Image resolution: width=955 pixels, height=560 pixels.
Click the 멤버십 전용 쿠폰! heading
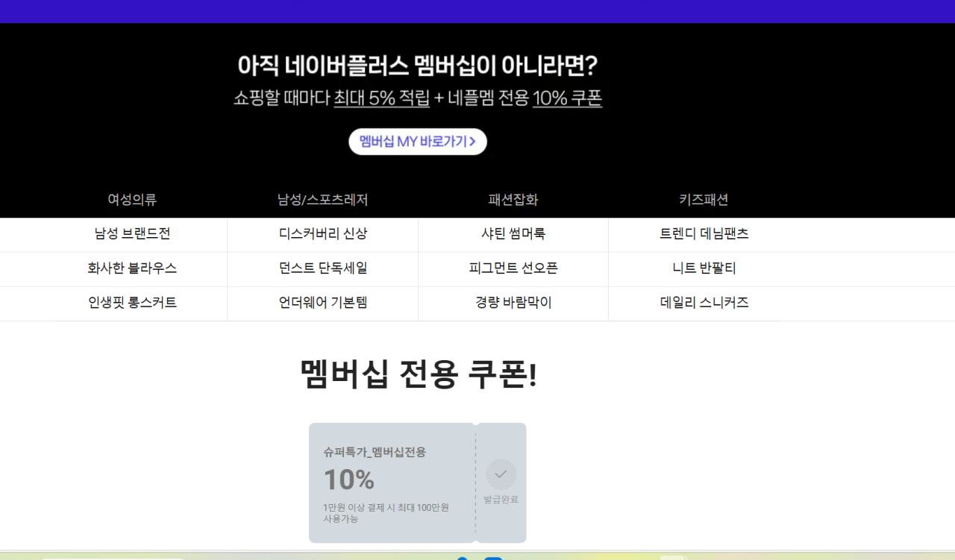(418, 374)
